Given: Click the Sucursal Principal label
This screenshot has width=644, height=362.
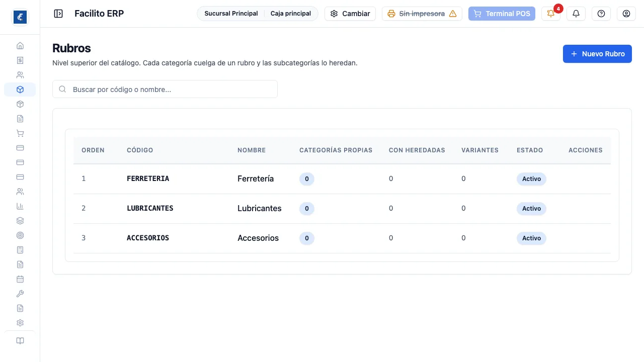Looking at the screenshot, I should (x=231, y=14).
